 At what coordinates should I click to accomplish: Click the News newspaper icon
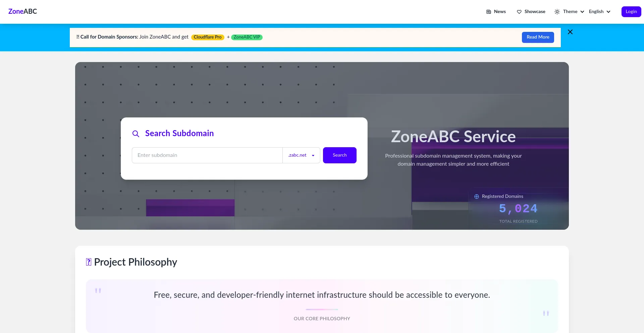(488, 12)
